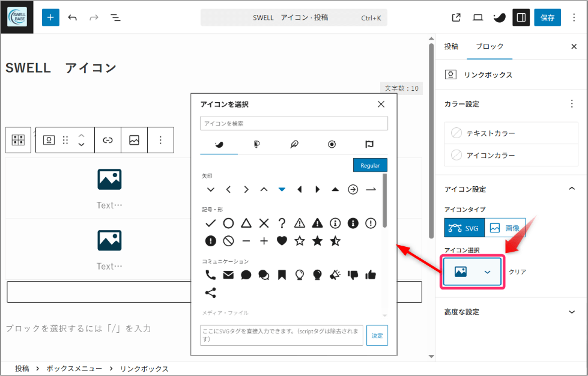The image size is (588, 376).
Task: Open アイコンカラー color picker
Action: [511, 155]
